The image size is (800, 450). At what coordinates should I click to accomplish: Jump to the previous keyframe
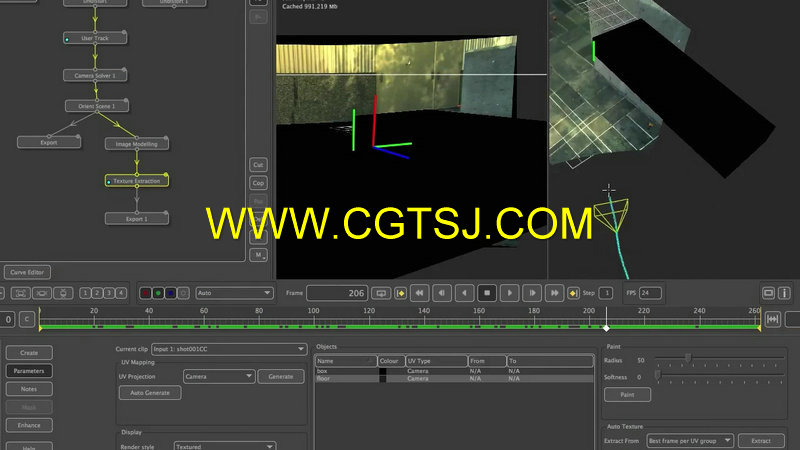tap(401, 293)
